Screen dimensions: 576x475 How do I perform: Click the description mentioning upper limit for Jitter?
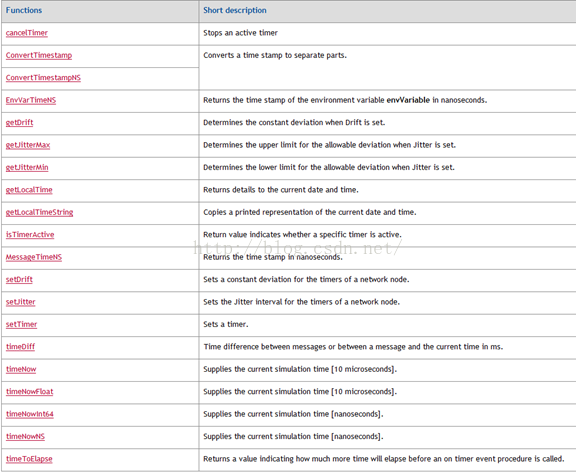click(330, 145)
